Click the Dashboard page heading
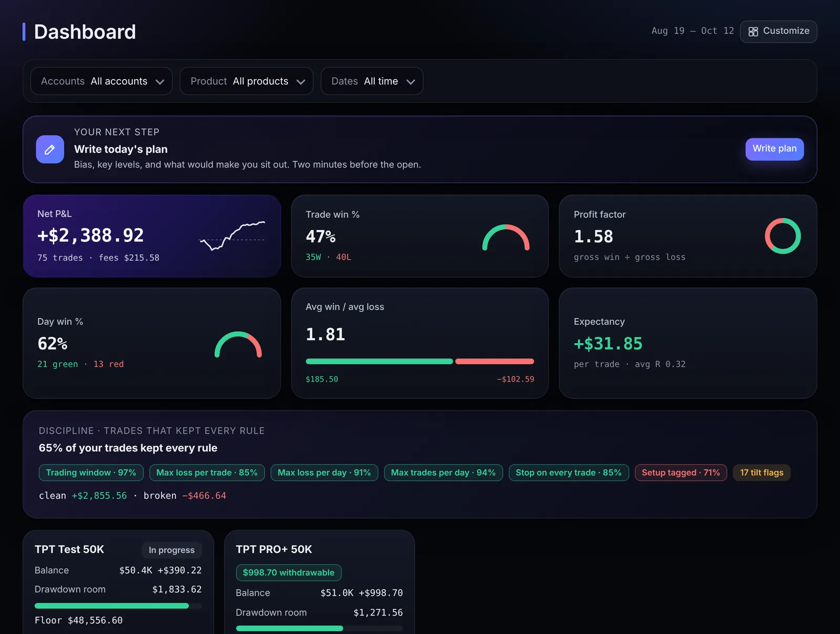The height and width of the screenshot is (634, 840). coord(85,32)
